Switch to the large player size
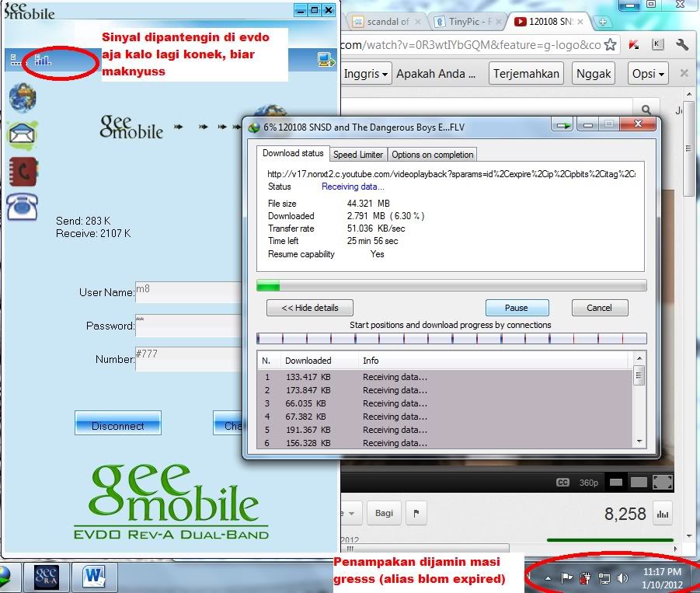 [x=639, y=483]
